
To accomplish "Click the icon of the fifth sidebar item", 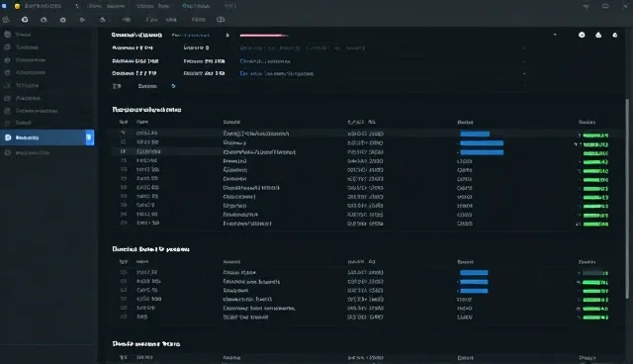I will [x=7, y=85].
